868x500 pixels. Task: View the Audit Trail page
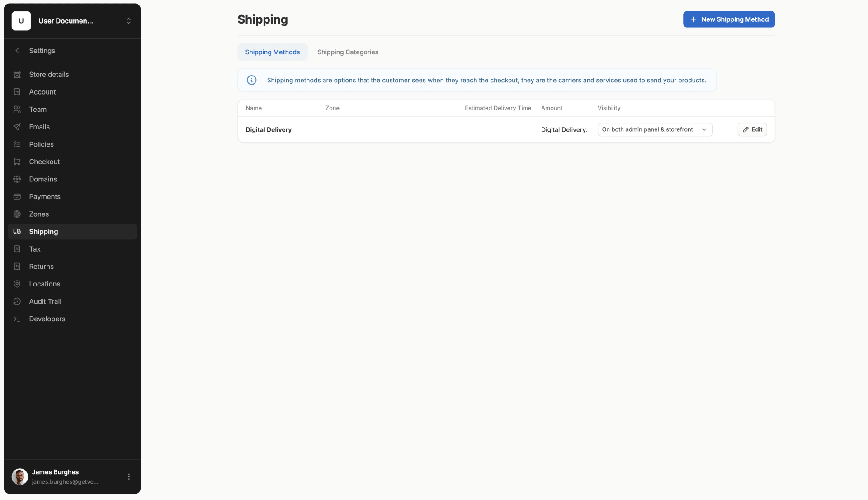point(72,301)
